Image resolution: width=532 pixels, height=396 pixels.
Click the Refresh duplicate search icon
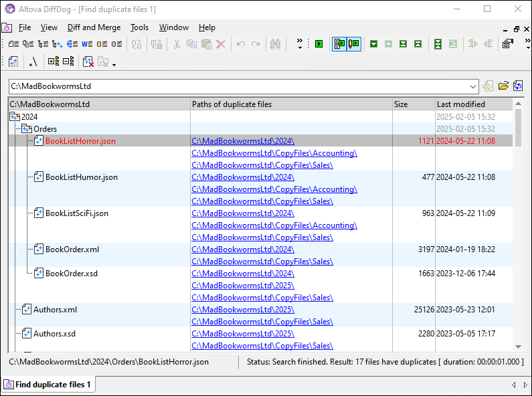[x=517, y=86]
